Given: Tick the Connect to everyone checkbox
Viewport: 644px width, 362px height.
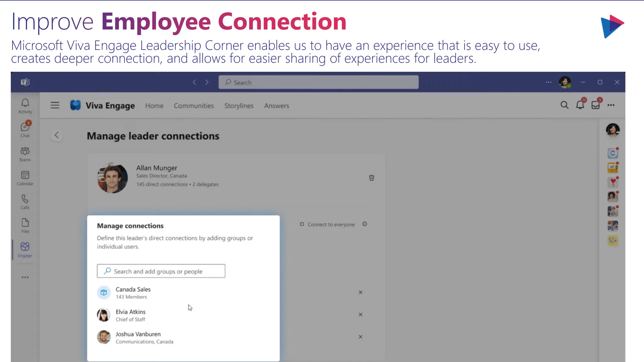Looking at the screenshot, I should click(x=302, y=224).
